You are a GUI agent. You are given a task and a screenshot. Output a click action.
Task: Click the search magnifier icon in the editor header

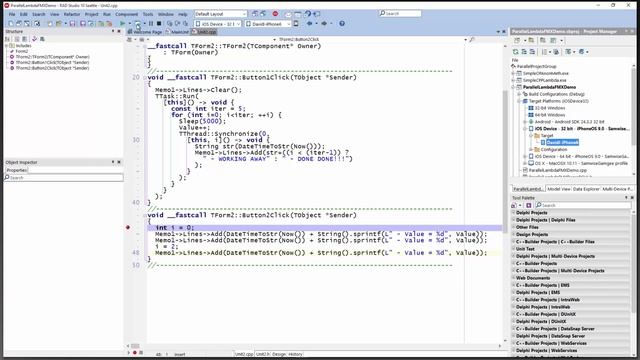pyautogui.click(x=472, y=40)
